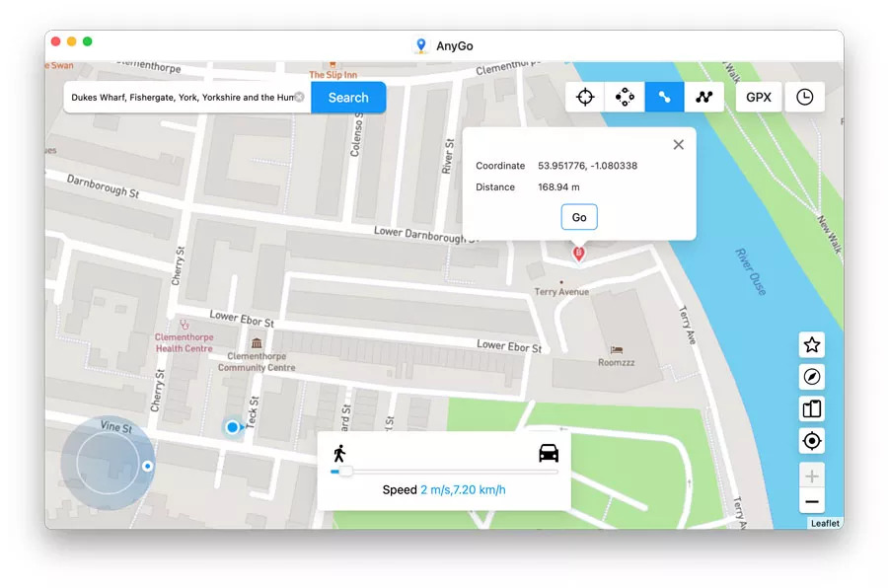Click Roomzzz hotel map marker
This screenshot has width=888, height=588.
click(616, 356)
